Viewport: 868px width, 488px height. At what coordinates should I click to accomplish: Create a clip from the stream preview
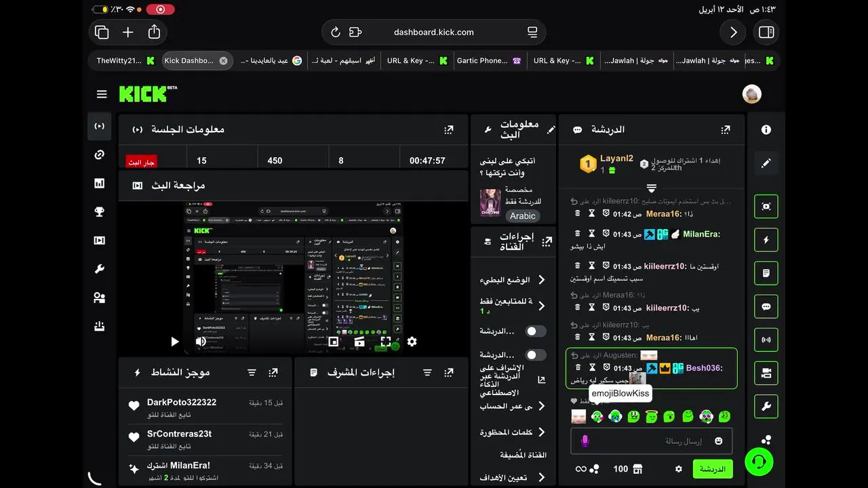(x=359, y=342)
